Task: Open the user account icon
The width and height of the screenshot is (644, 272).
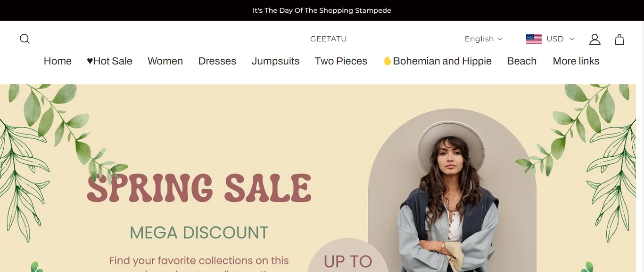Action: 594,39
